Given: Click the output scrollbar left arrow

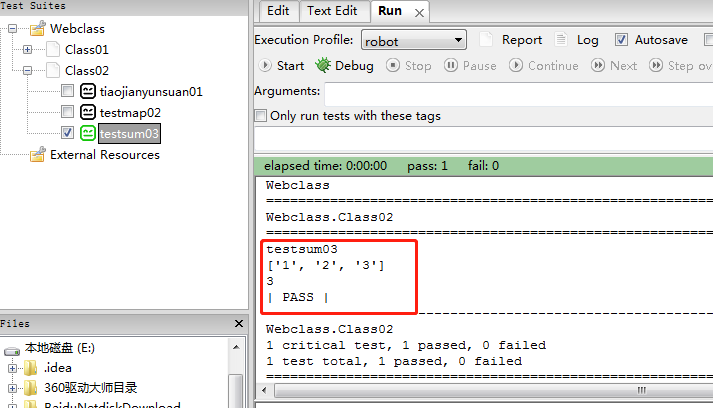Looking at the screenshot, I should coord(264,390).
